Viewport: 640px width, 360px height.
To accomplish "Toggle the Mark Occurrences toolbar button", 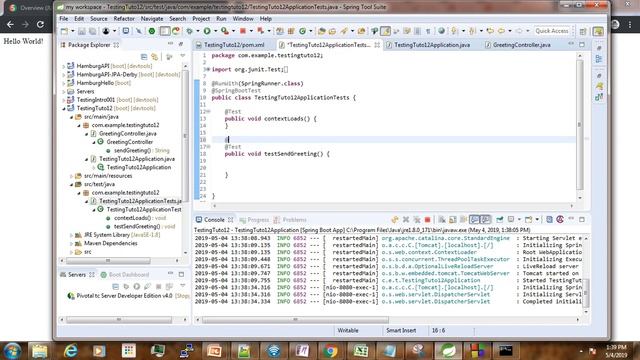I will point(385,31).
